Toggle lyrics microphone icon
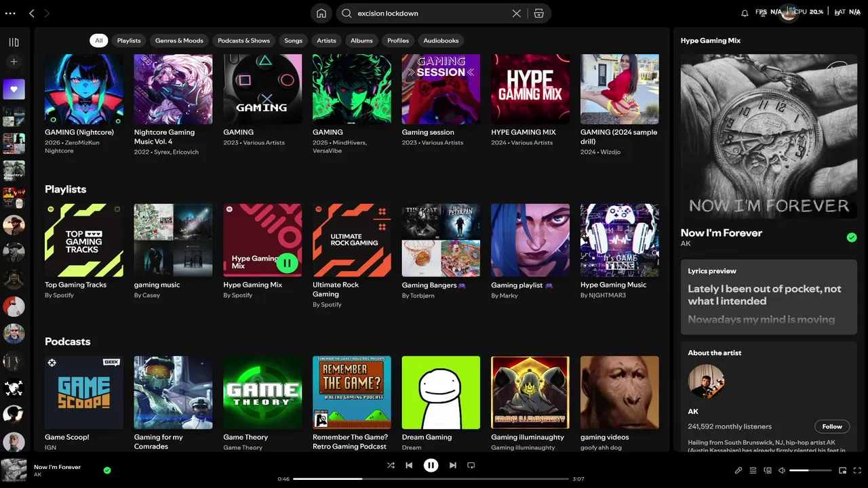The height and width of the screenshot is (488, 868). [x=738, y=470]
